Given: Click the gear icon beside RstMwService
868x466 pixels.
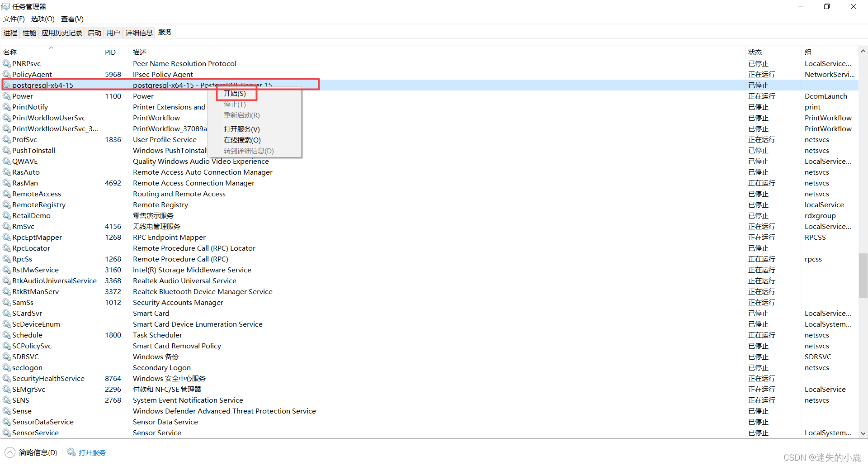Looking at the screenshot, I should coord(7,270).
